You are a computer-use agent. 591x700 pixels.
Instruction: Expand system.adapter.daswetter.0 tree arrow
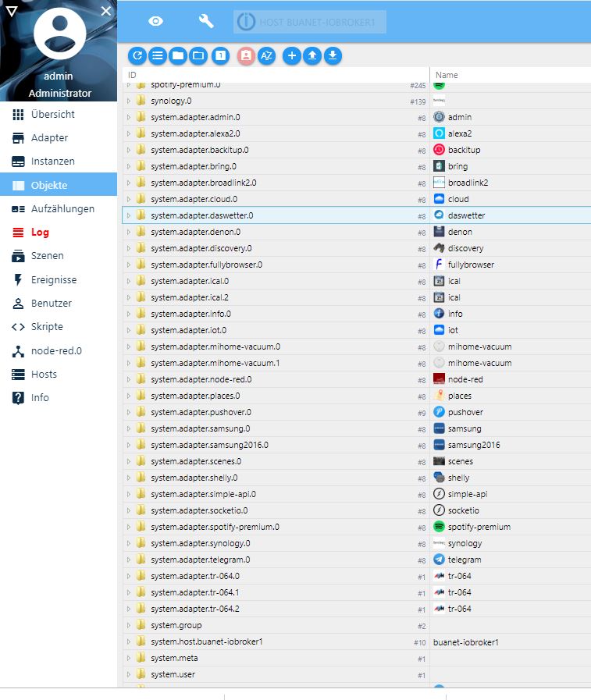[x=129, y=215]
